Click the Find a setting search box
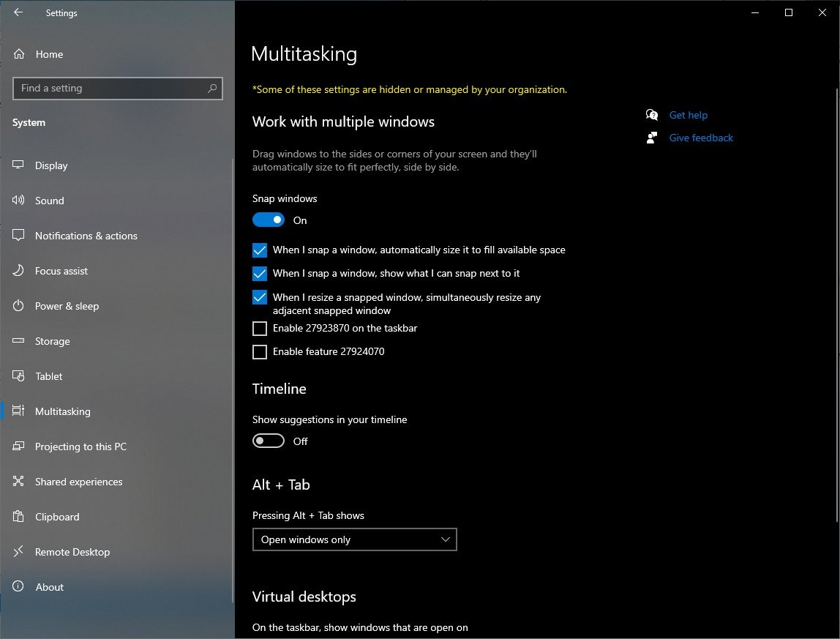Image resolution: width=840 pixels, height=639 pixels. coord(110,89)
